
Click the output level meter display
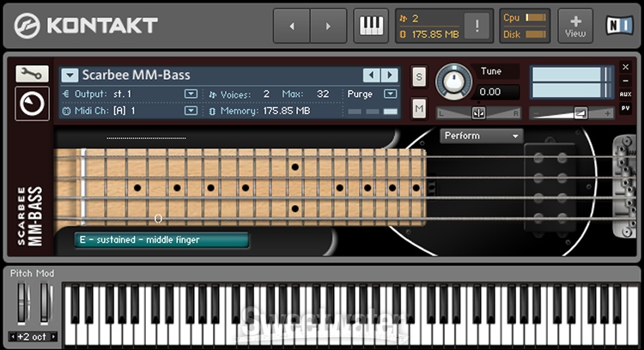tap(572, 83)
